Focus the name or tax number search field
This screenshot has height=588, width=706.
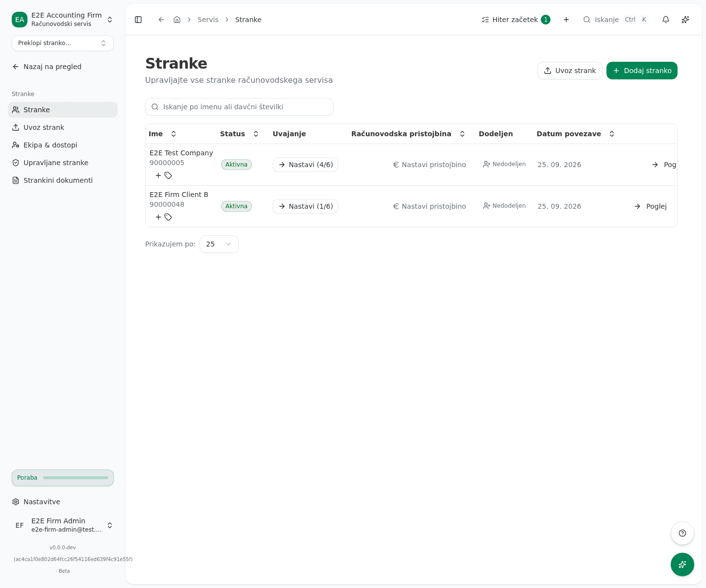239,107
